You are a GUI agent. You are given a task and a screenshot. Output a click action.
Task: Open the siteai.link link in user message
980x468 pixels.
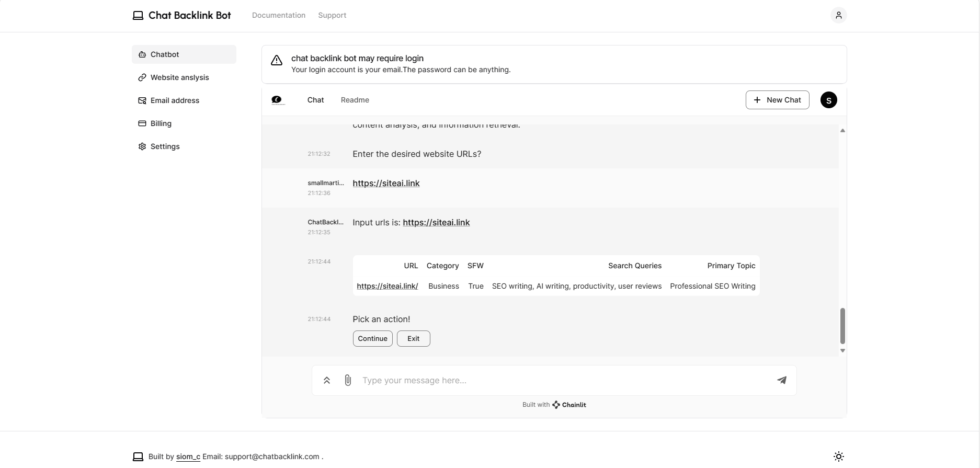point(386,183)
